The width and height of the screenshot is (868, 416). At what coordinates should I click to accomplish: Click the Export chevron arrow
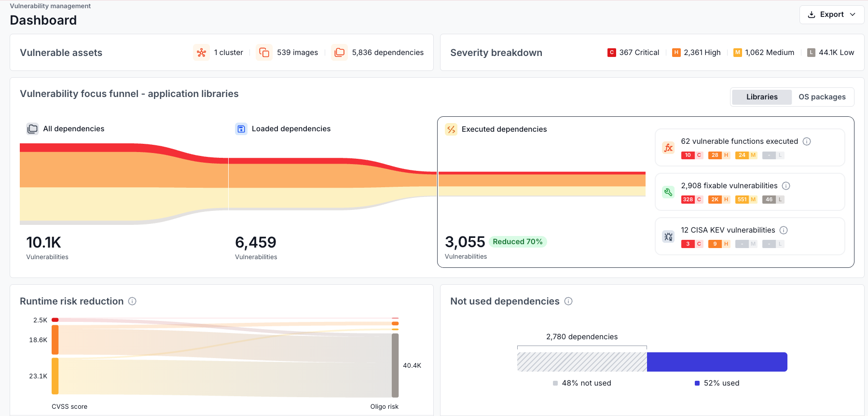coord(853,14)
